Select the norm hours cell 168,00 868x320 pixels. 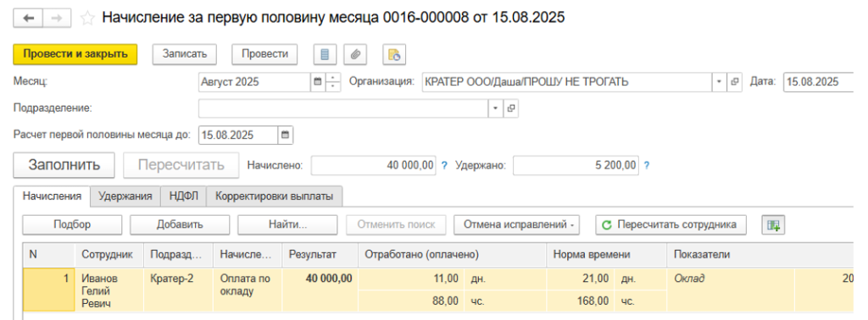point(581,301)
